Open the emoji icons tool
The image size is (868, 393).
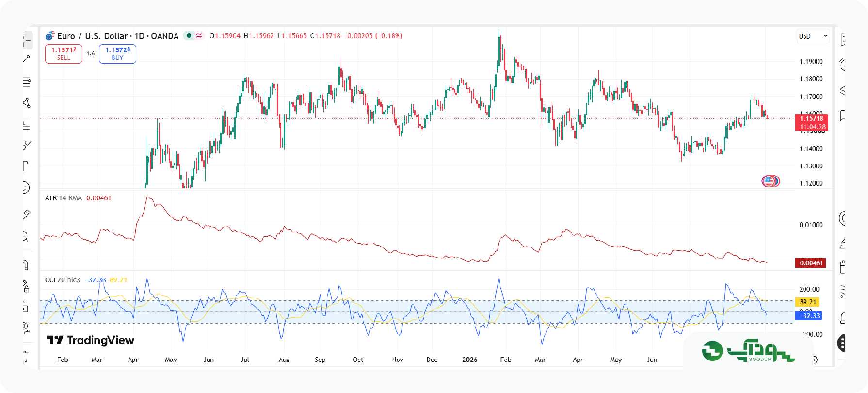coord(26,188)
